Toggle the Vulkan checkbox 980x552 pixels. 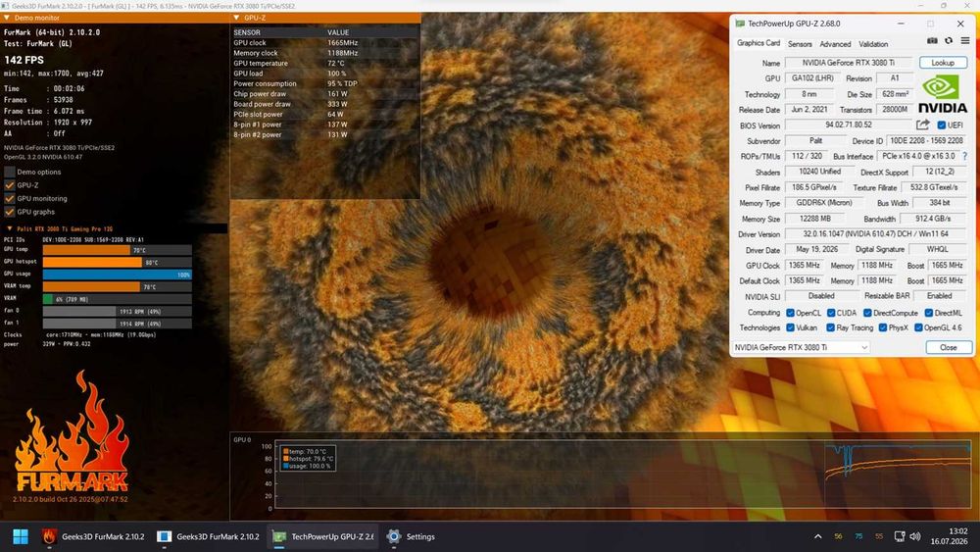(790, 327)
